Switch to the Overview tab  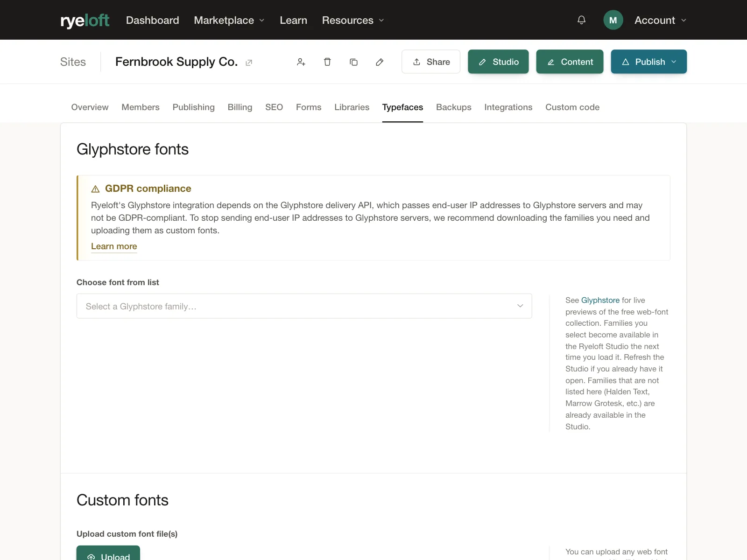point(90,107)
